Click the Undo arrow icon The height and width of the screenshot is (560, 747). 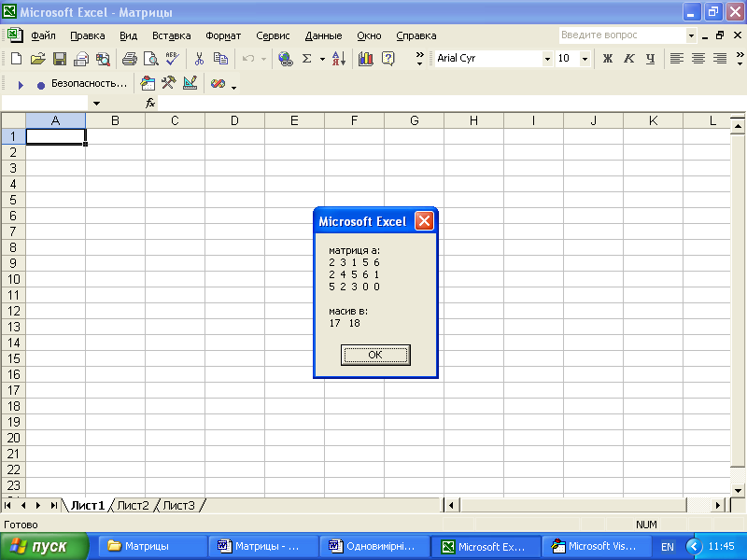pos(248,59)
